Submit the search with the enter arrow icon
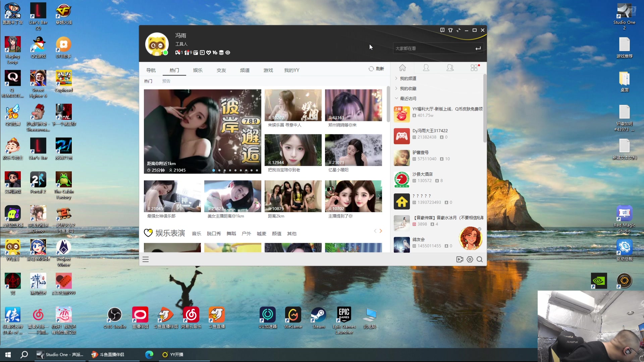 click(478, 49)
